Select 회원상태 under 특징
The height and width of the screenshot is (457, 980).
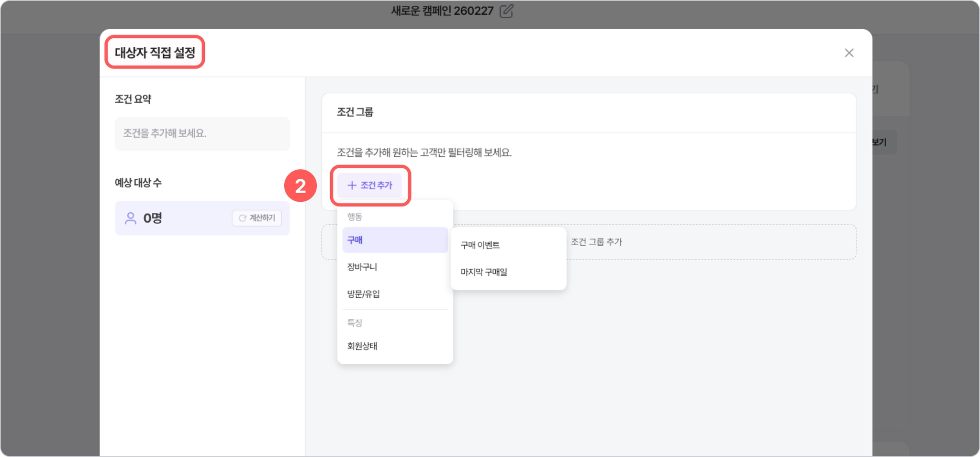pyautogui.click(x=395, y=346)
